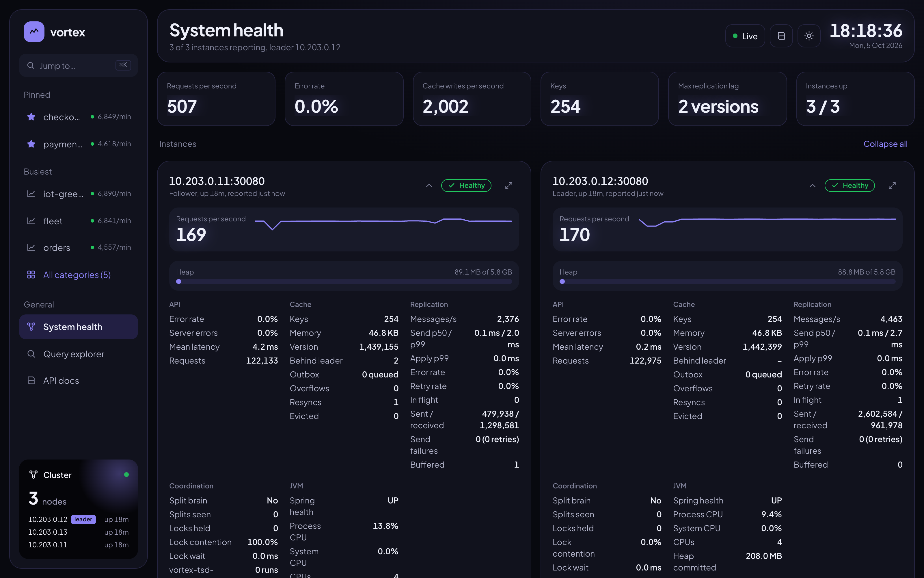Click the star icon beside checko… pinned item
The image size is (924, 578).
point(31,116)
